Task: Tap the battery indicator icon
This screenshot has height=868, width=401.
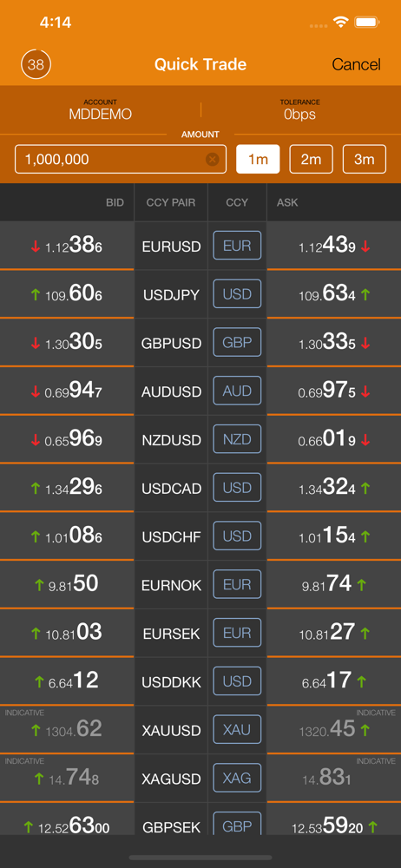Action: click(x=366, y=23)
